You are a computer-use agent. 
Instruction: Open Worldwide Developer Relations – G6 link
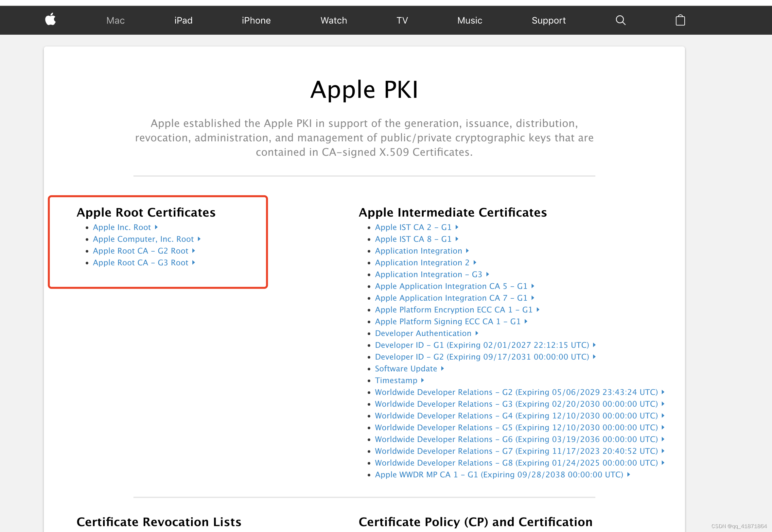(x=520, y=439)
